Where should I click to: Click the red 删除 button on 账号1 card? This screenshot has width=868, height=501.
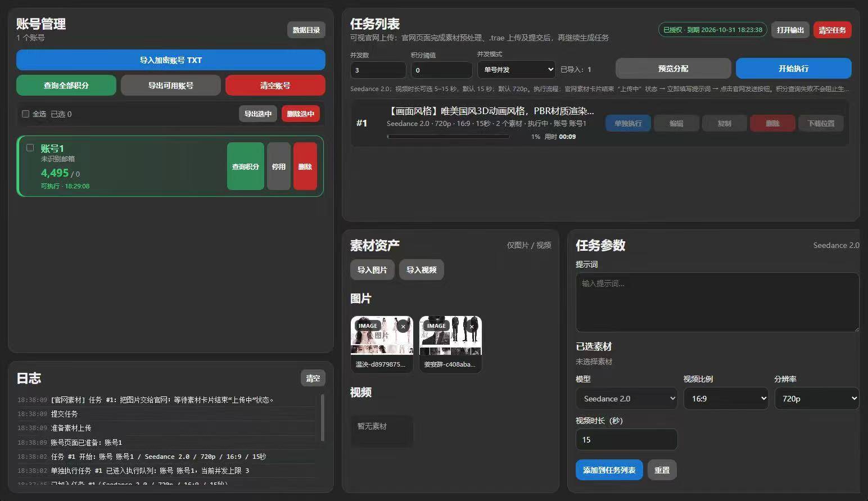point(305,166)
